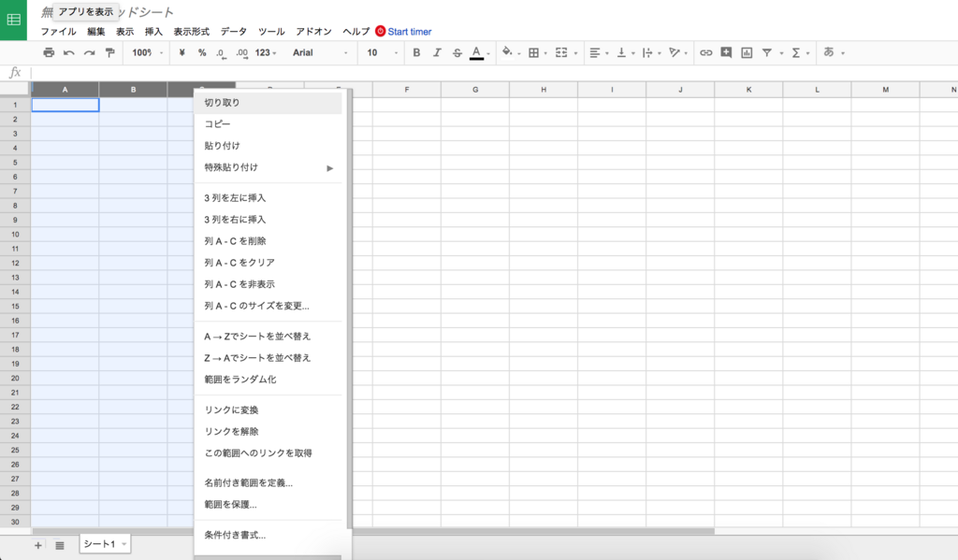Choose この範囲へのリンクを取得

[x=268, y=453]
